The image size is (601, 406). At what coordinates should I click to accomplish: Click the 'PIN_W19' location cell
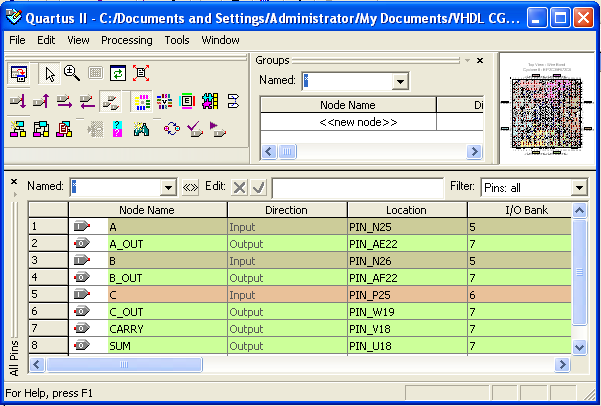[407, 312]
